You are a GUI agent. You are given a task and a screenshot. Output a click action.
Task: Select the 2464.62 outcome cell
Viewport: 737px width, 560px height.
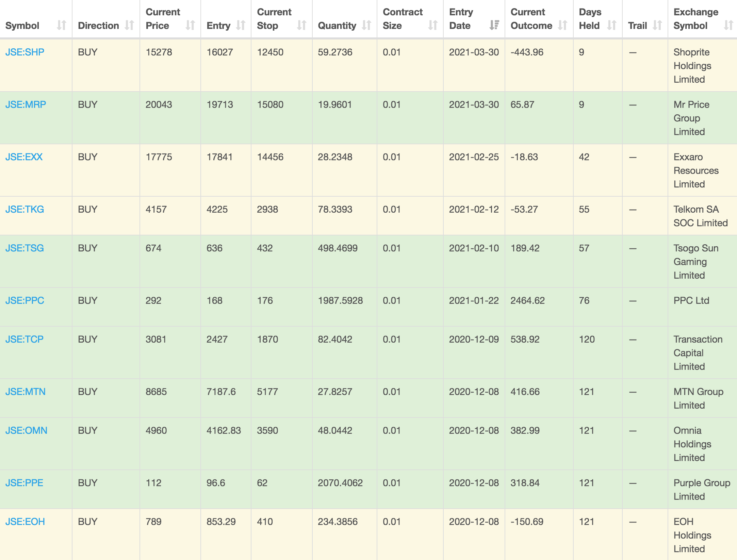(539, 307)
